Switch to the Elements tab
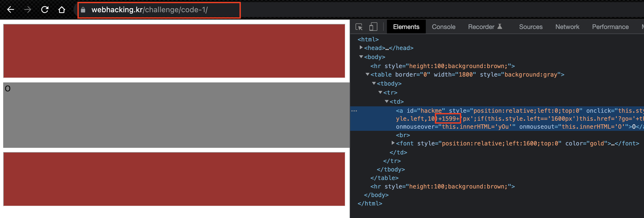Screen dimensions: 644x218 [x=406, y=27]
